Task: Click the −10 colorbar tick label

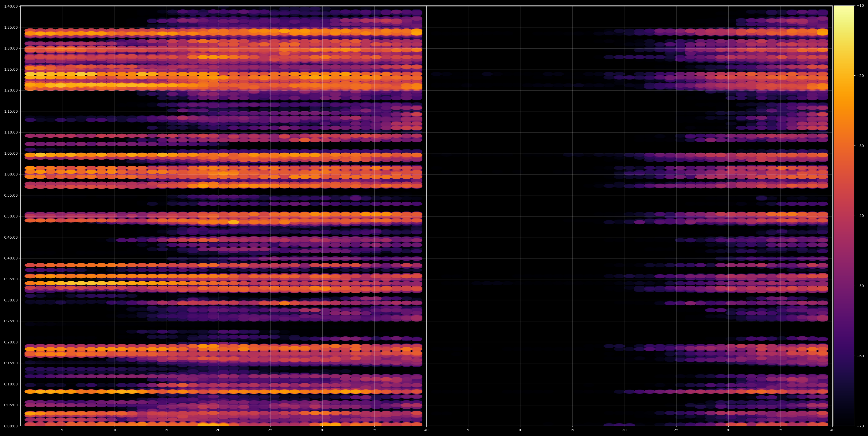Action: (x=860, y=6)
